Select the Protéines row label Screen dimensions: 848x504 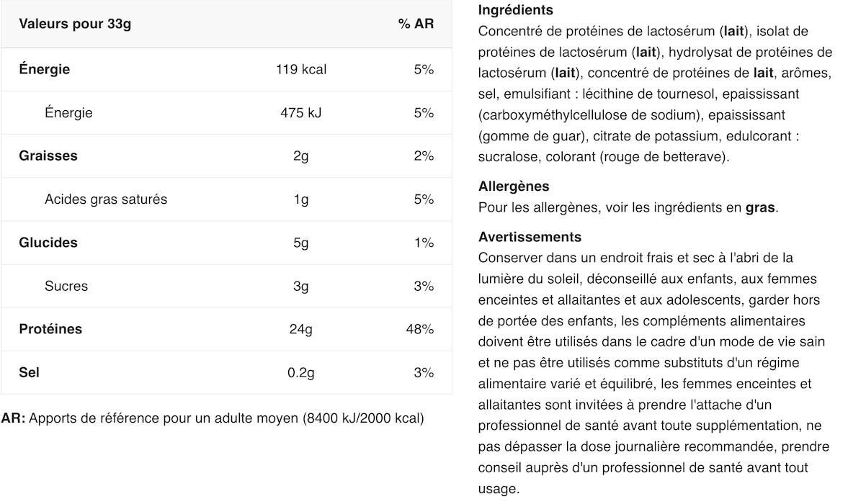pos(50,329)
